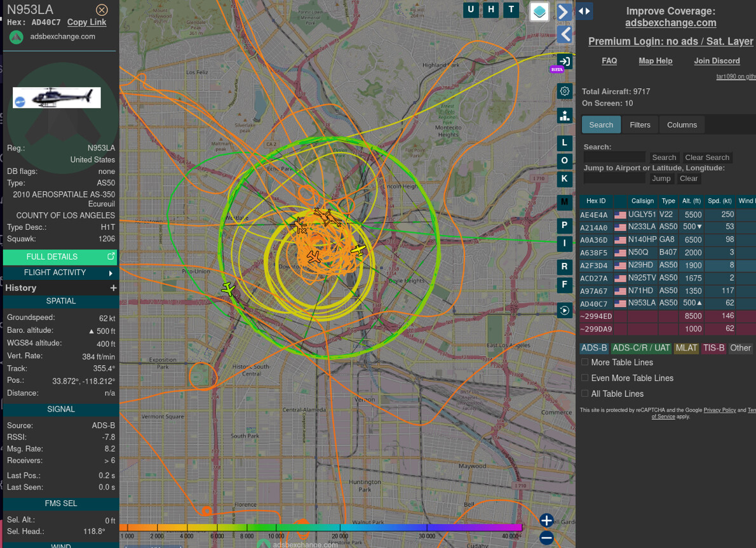756x548 pixels.
Task: Sort table by Spd. (kt) column
Action: click(720, 201)
